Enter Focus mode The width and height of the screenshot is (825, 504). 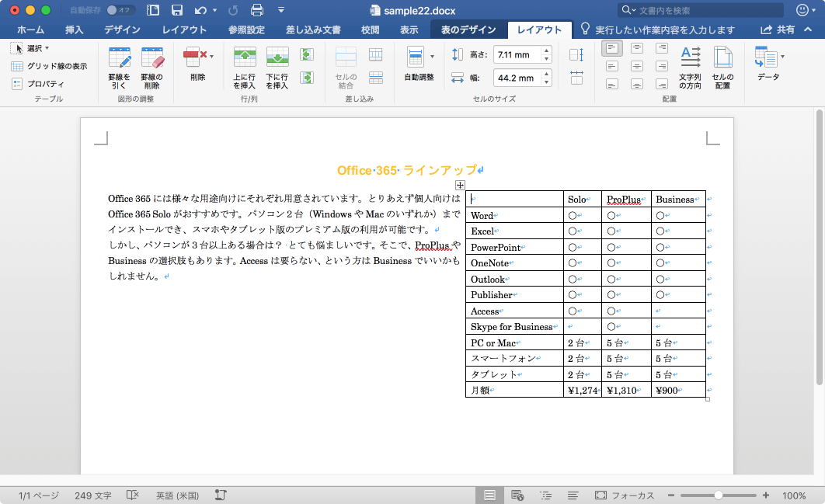[x=625, y=495]
